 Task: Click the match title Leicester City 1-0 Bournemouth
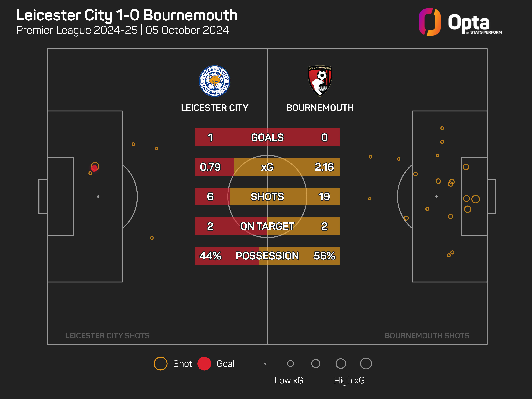pyautogui.click(x=127, y=15)
